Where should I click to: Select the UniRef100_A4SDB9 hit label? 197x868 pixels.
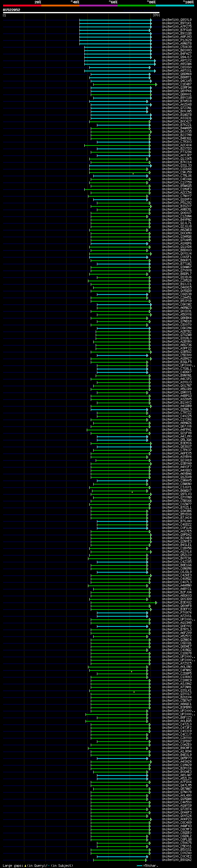(x=177, y=406)
